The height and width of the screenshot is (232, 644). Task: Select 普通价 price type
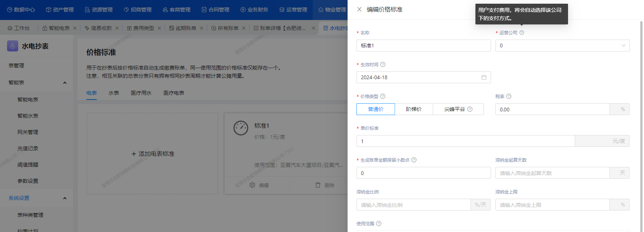click(376, 109)
